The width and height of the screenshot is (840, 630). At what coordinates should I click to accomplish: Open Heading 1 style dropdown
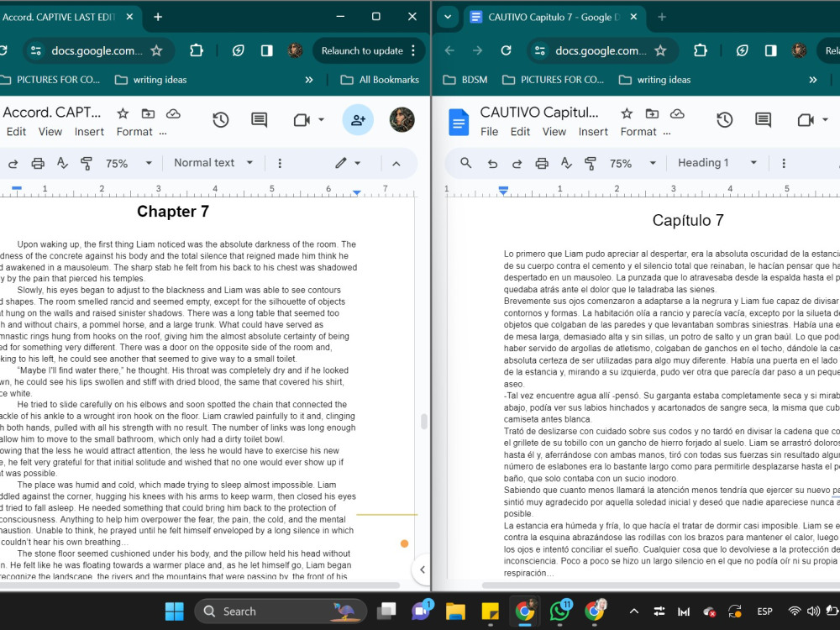point(717,163)
